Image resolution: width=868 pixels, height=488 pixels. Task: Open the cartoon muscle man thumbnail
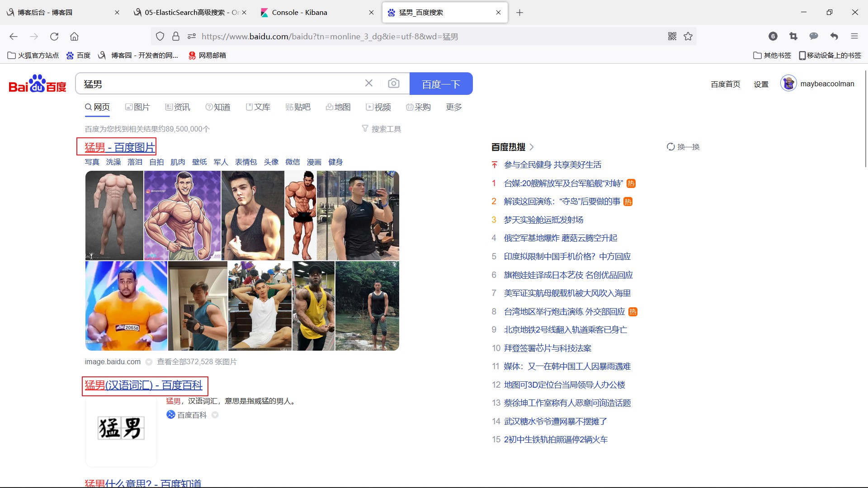point(182,216)
